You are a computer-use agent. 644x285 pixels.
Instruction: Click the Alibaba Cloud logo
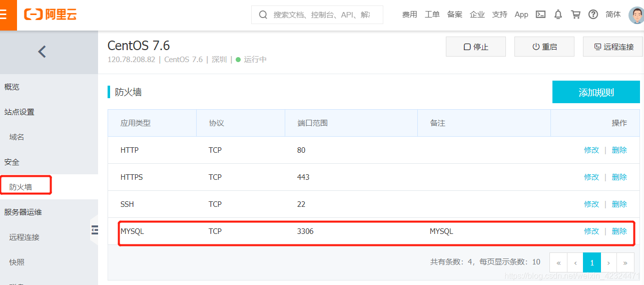(50, 15)
